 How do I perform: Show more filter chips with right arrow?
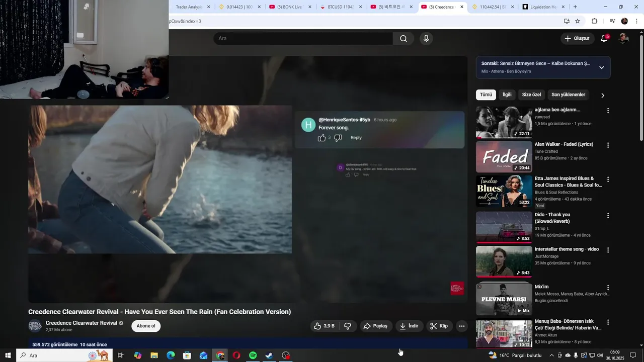pyautogui.click(x=603, y=95)
